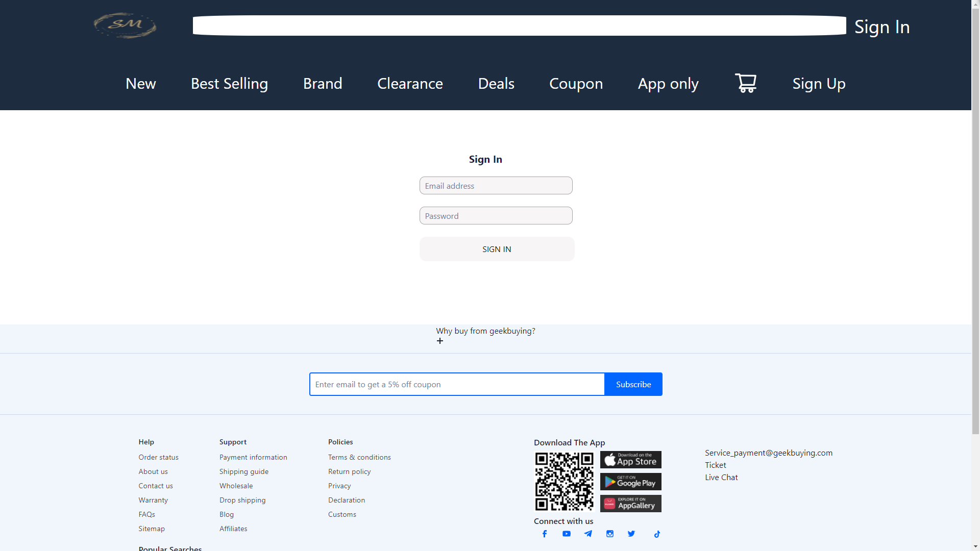
Task: Click the blue Subscribe button
Action: tap(633, 384)
